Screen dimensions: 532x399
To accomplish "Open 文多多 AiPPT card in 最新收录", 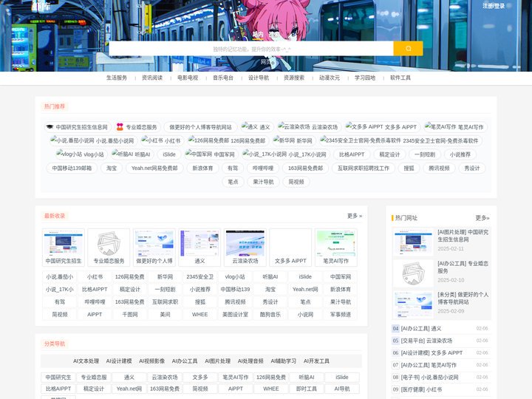I will pos(290,248).
